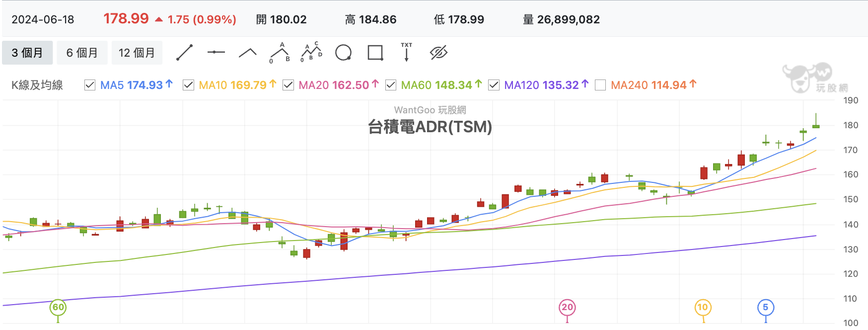The image size is (868, 330).
Task: Pick the 0-A-B wave pattern tool
Action: coord(280,53)
